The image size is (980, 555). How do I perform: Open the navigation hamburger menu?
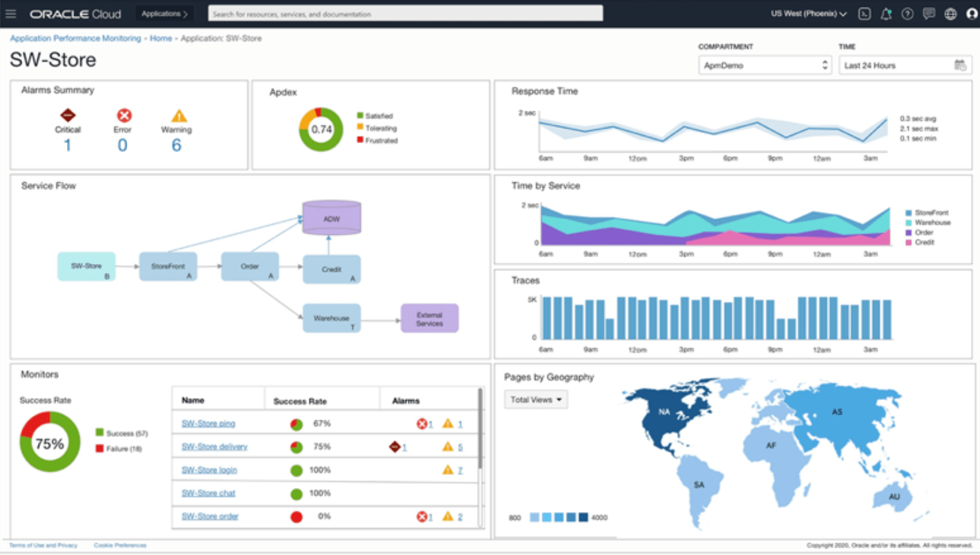coord(11,13)
